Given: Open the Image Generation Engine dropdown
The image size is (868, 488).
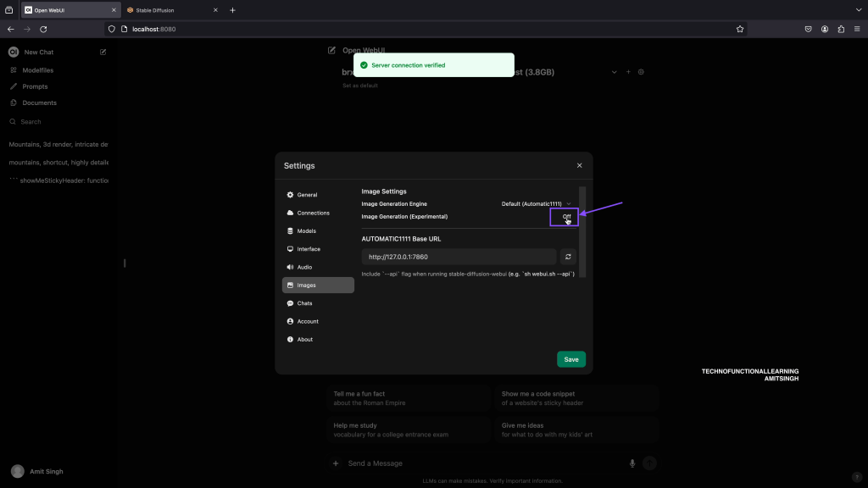Looking at the screenshot, I should click(x=536, y=204).
